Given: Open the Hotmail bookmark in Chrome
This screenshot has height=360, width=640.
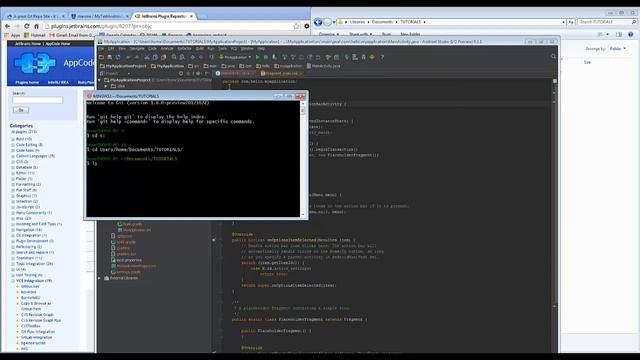Looking at the screenshot, I should coord(35,36).
